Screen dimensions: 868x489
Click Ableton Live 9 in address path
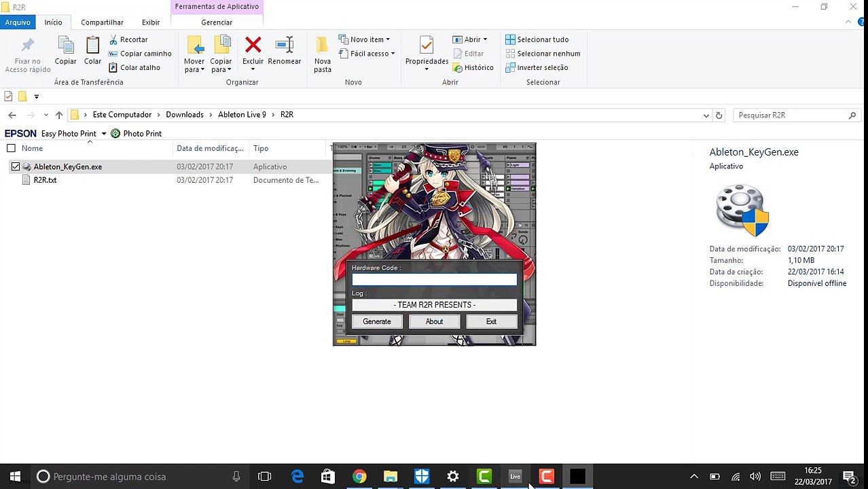(x=242, y=115)
